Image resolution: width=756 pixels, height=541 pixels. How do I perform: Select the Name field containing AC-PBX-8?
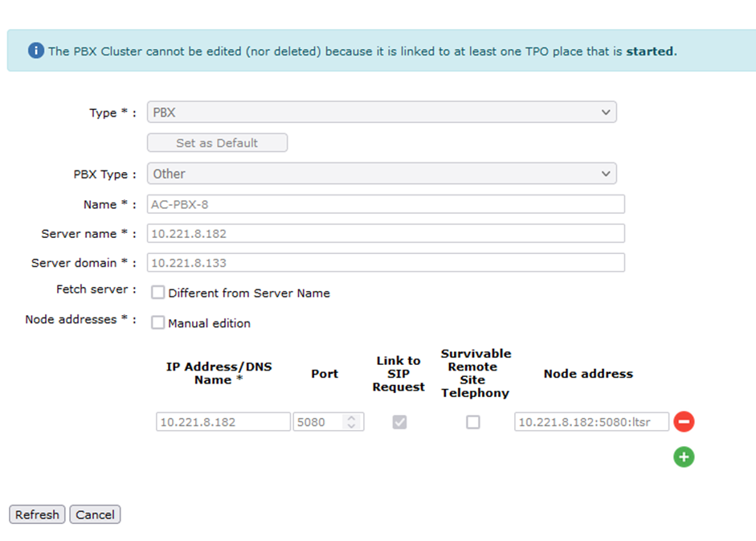[386, 204]
